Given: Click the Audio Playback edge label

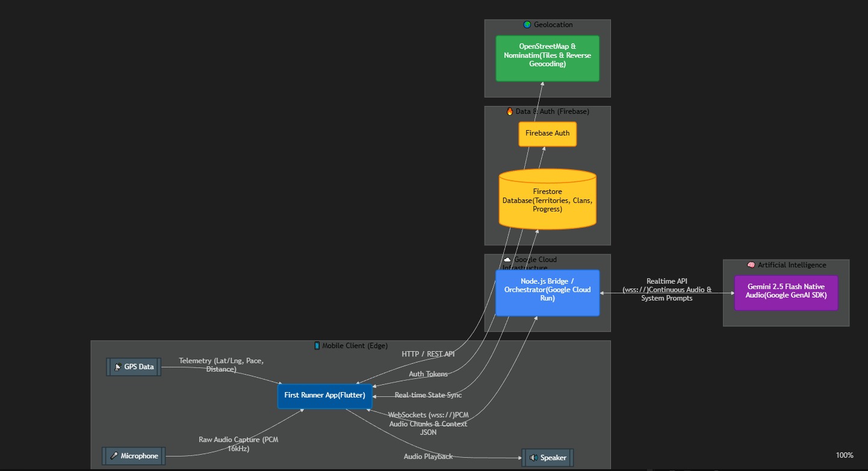Looking at the screenshot, I should point(428,457).
